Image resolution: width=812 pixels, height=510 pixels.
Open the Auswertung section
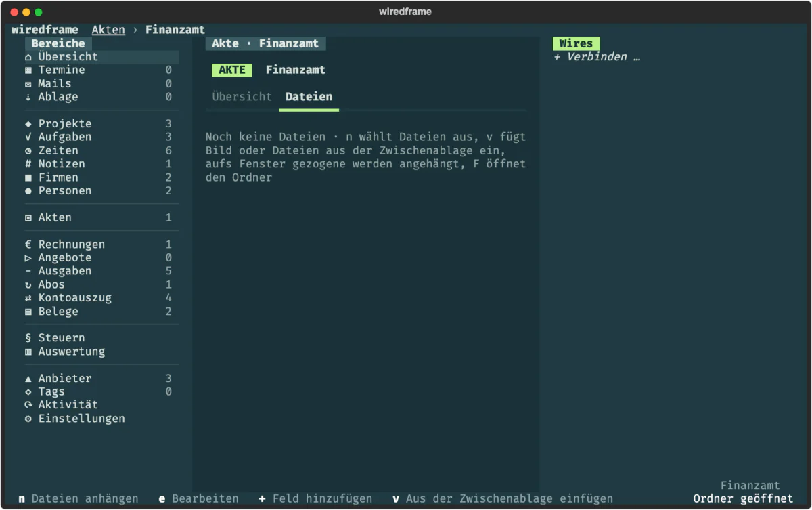pos(101,352)
